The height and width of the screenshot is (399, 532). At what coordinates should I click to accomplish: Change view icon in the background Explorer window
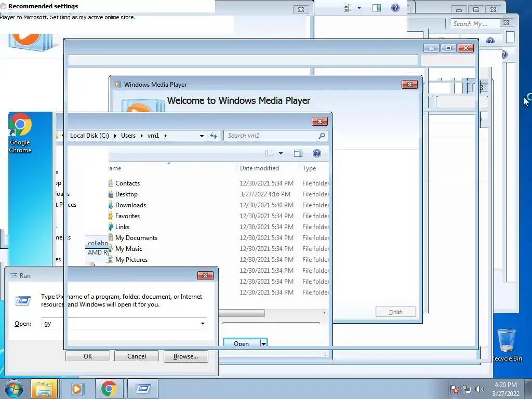pyautogui.click(x=348, y=8)
